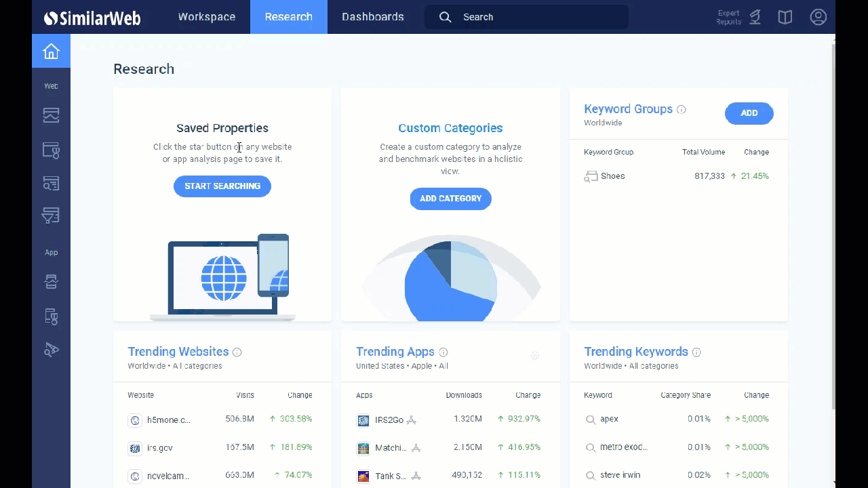The height and width of the screenshot is (488, 868).
Task: Open the Trending Apps settings gear
Action: [x=534, y=355]
